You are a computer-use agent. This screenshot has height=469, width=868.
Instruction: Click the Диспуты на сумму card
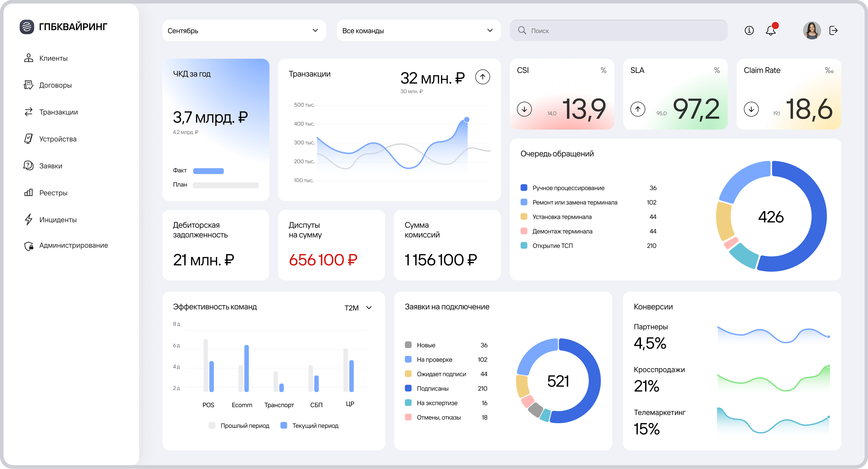tap(331, 245)
